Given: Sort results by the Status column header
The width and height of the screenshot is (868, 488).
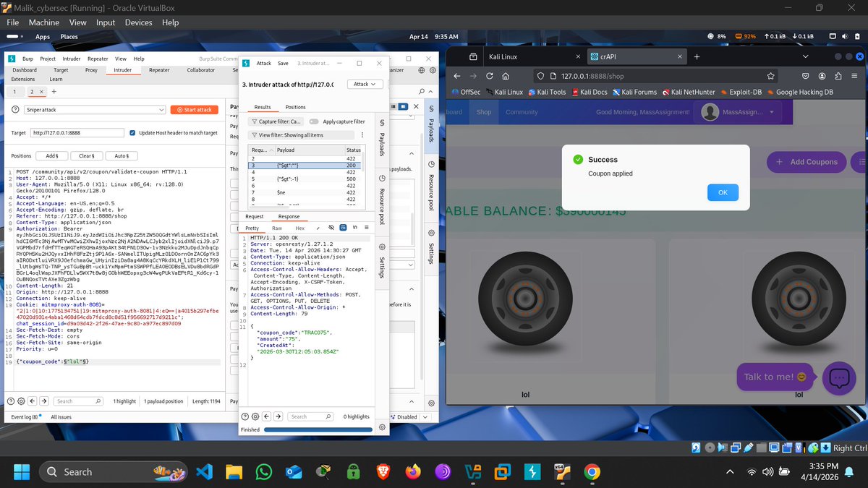Looking at the screenshot, I should [x=354, y=150].
